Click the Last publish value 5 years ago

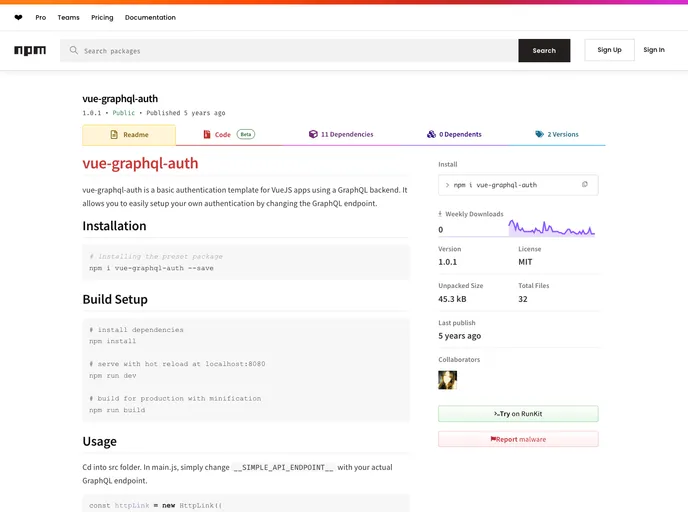(459, 336)
